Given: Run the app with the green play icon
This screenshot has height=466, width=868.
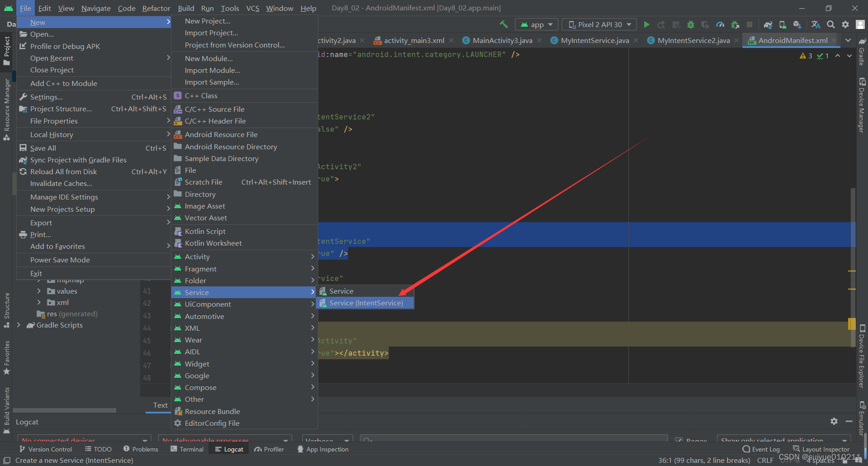Looking at the screenshot, I should pyautogui.click(x=646, y=24).
